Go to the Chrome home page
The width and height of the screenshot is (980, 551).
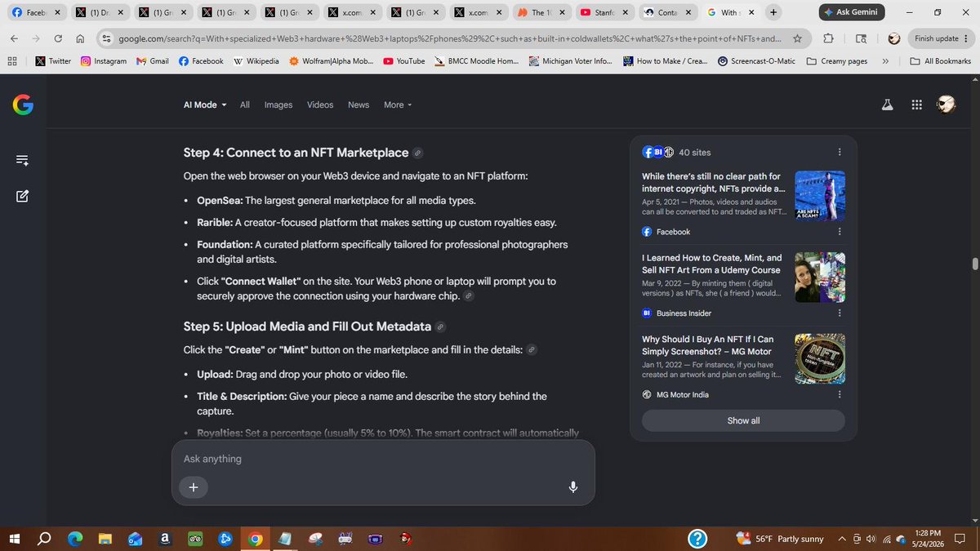coord(80,38)
